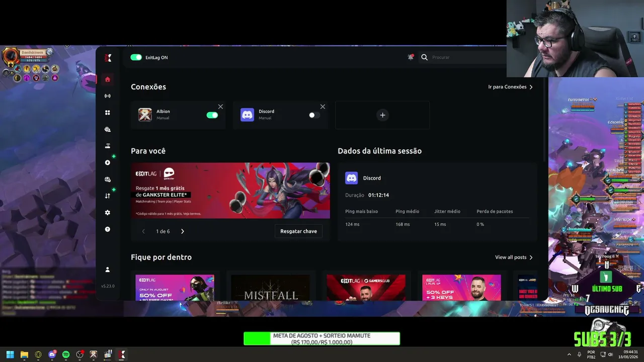Open the Gankster Elite promo banner

point(230,191)
